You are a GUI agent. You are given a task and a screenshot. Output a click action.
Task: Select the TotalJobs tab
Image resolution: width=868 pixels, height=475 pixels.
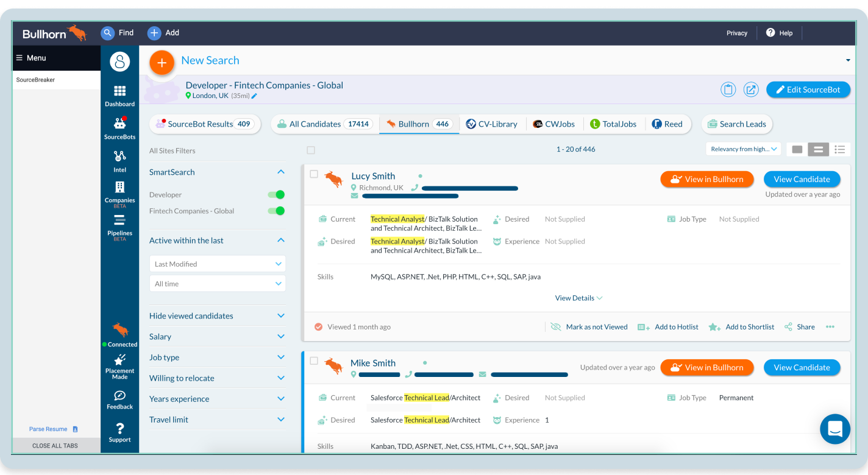pos(613,124)
